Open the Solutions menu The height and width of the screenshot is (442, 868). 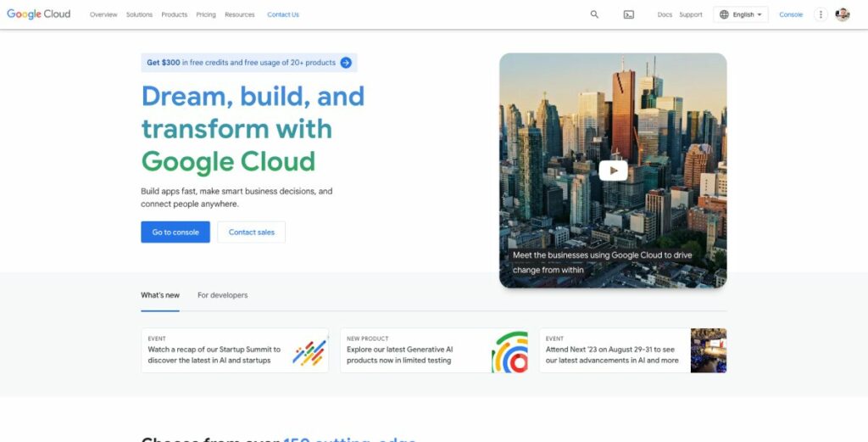pyautogui.click(x=139, y=15)
